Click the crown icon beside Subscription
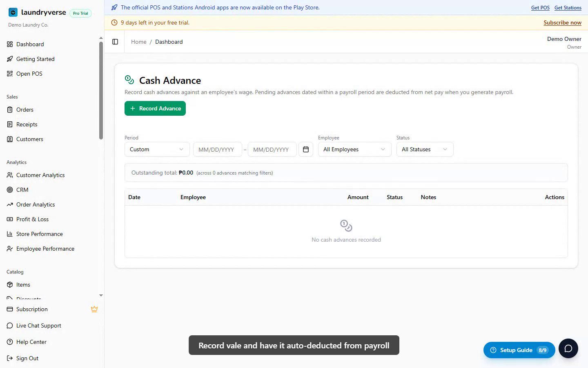588x368 pixels. [x=94, y=309]
